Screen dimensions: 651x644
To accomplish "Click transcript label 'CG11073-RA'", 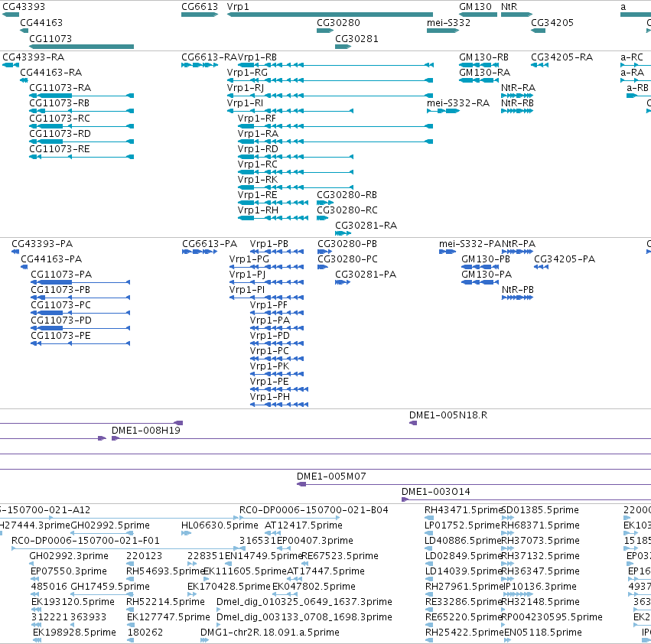I will coord(60,88).
